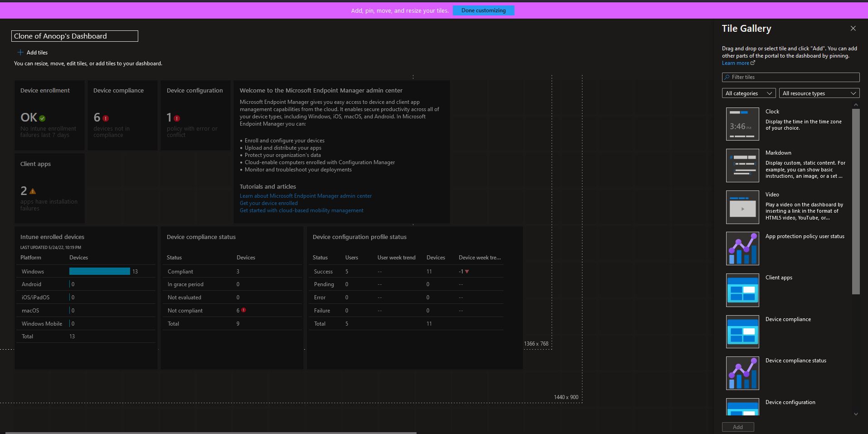Select App protection policy user status icon
Viewport: 868px width, 434px height.
coord(742,249)
